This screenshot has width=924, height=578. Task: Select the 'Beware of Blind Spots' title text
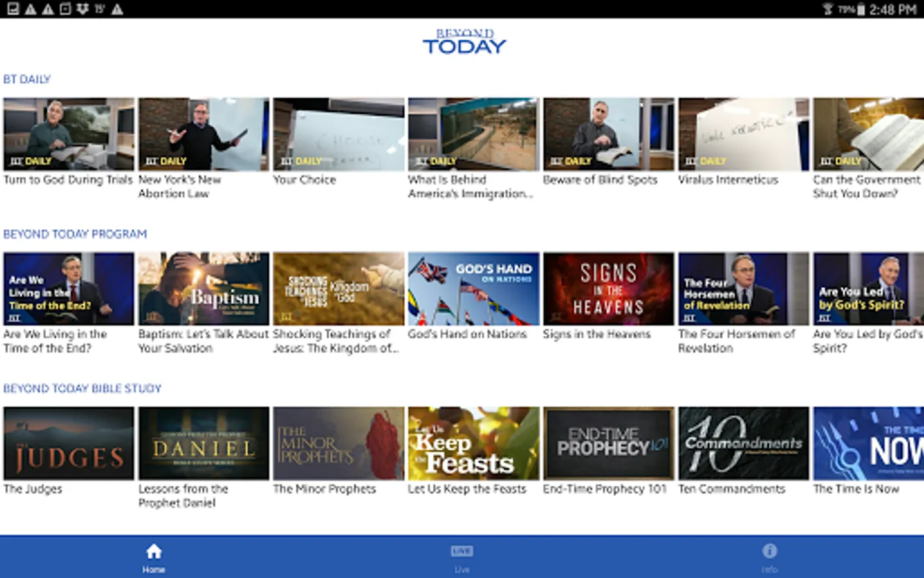(x=601, y=180)
